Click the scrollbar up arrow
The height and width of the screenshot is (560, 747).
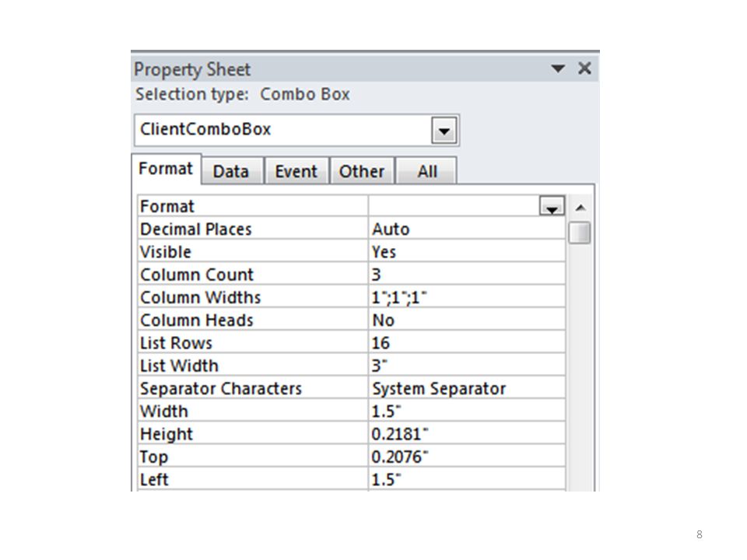[x=580, y=208]
